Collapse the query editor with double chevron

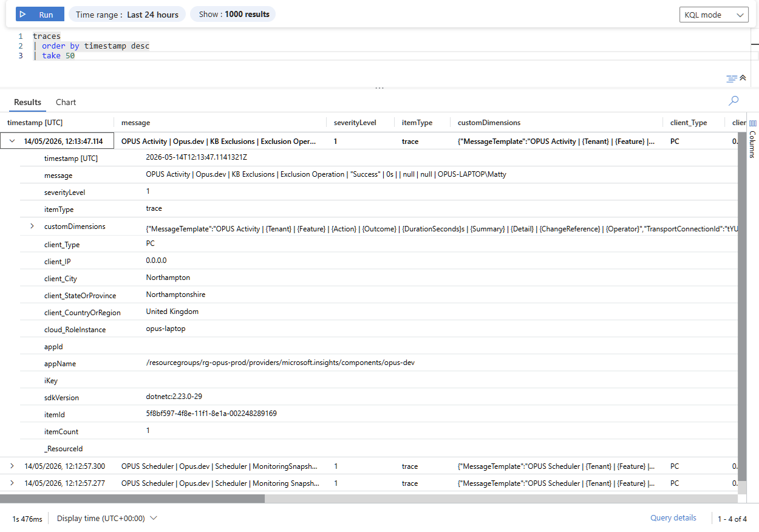coord(743,78)
